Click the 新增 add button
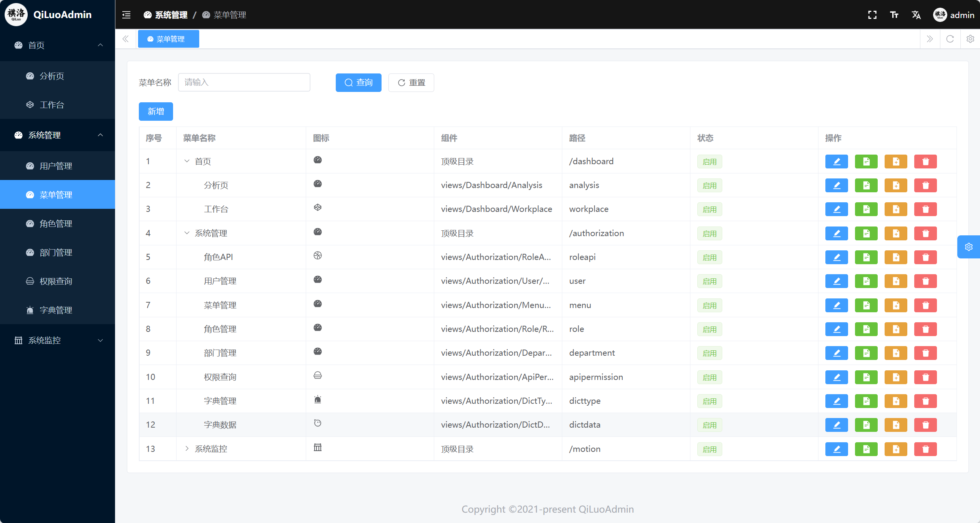The height and width of the screenshot is (523, 980). (156, 112)
